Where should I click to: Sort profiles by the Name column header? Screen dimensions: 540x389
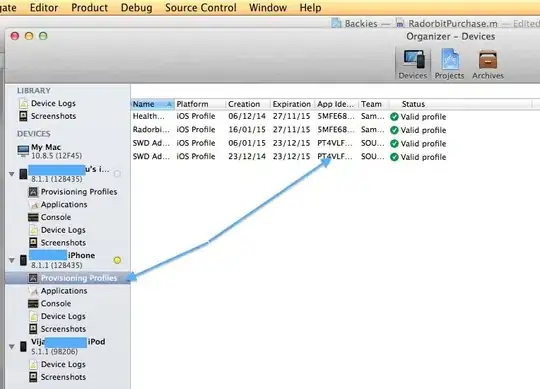coord(153,104)
